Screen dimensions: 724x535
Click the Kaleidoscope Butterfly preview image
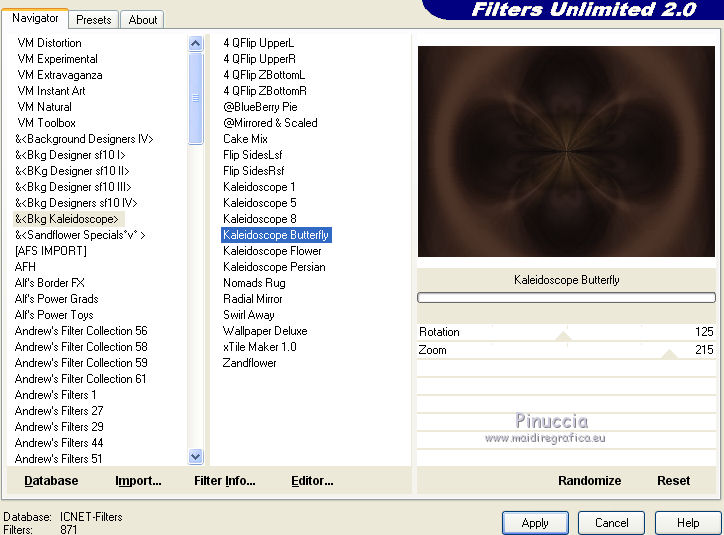pyautogui.click(x=566, y=151)
